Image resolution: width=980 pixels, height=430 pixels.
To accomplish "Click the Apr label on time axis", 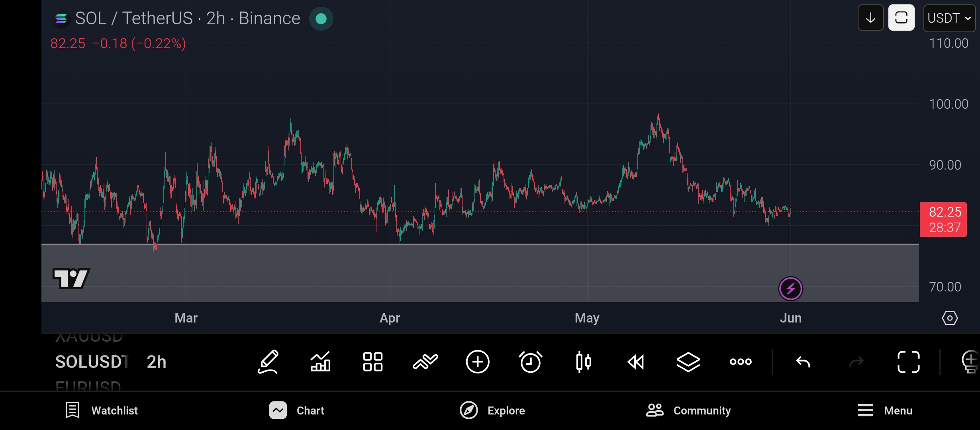I will click(x=390, y=318).
